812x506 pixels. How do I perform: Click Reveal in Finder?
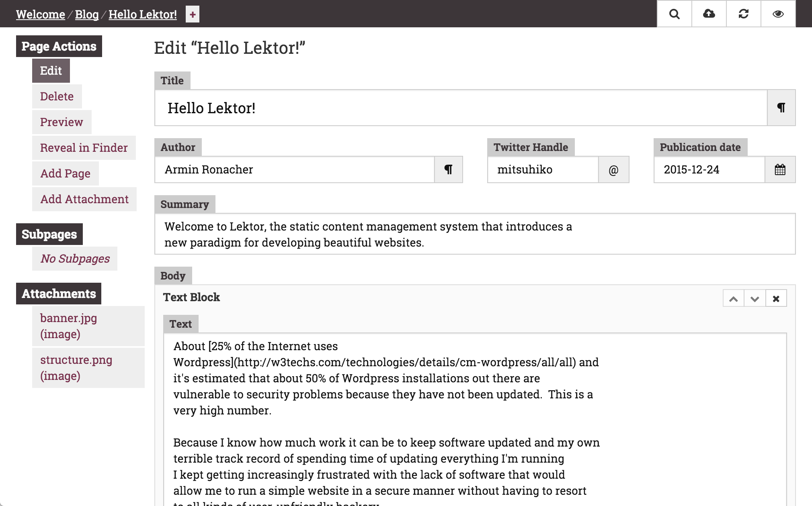84,148
